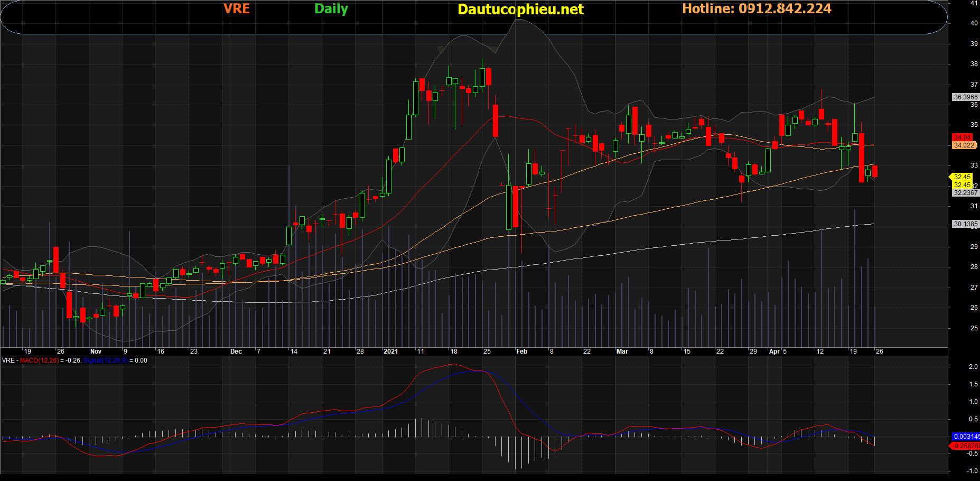The image size is (980, 481).
Task: Click the Dec marker on date axis
Action: (236, 351)
